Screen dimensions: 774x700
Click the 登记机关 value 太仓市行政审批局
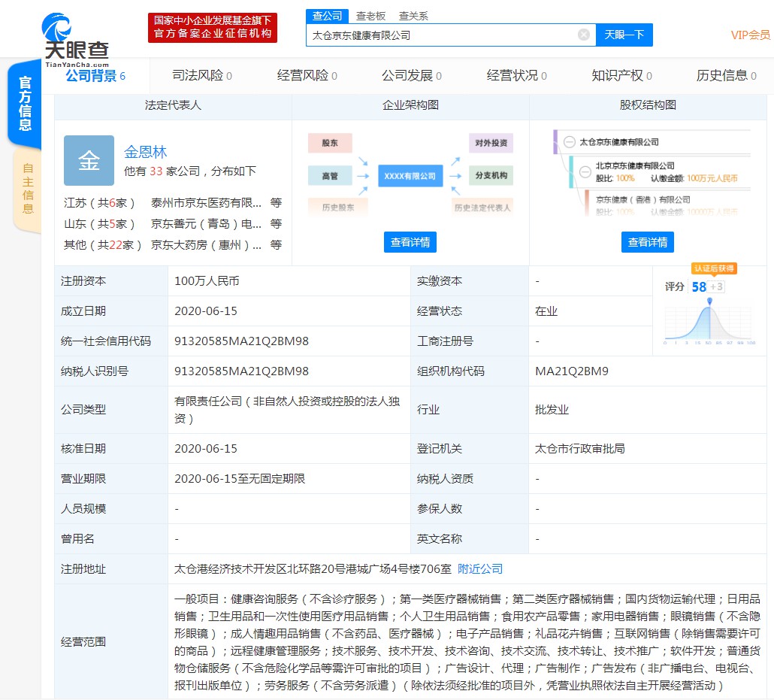coord(580,449)
